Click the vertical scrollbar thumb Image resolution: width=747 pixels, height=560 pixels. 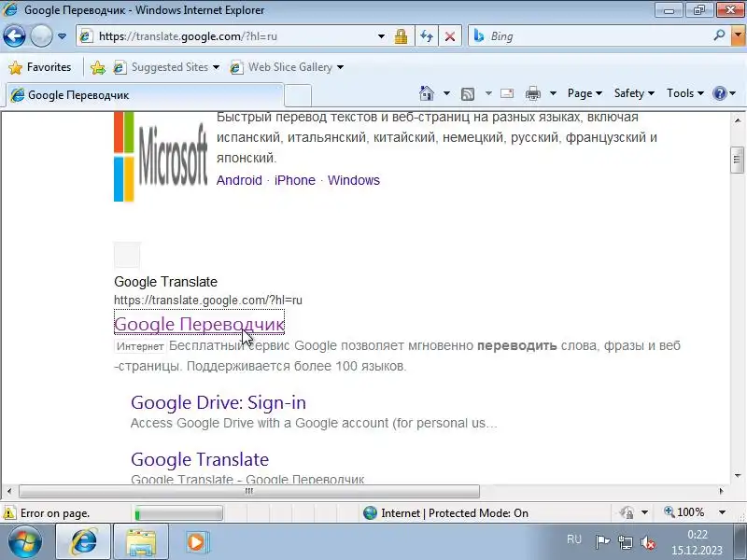(x=737, y=160)
